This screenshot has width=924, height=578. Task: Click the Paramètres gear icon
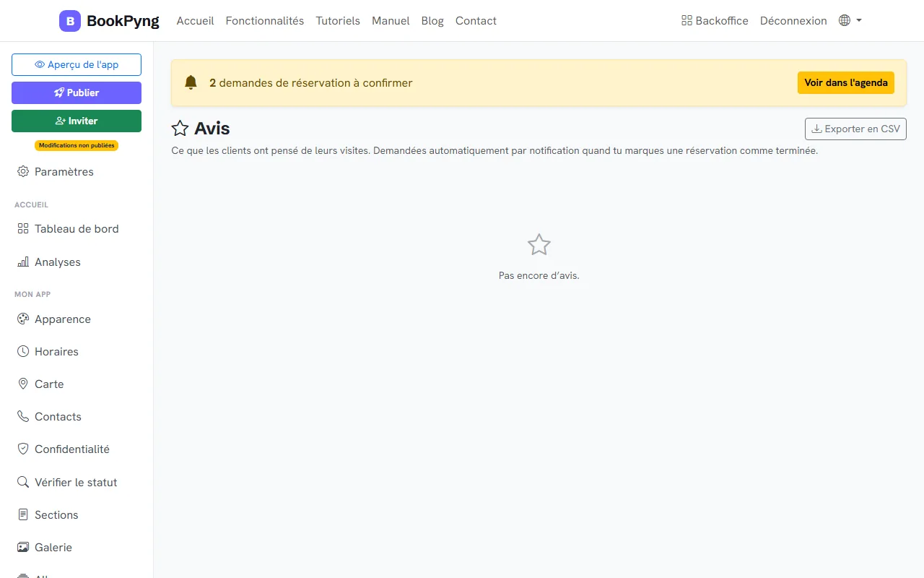click(x=23, y=172)
